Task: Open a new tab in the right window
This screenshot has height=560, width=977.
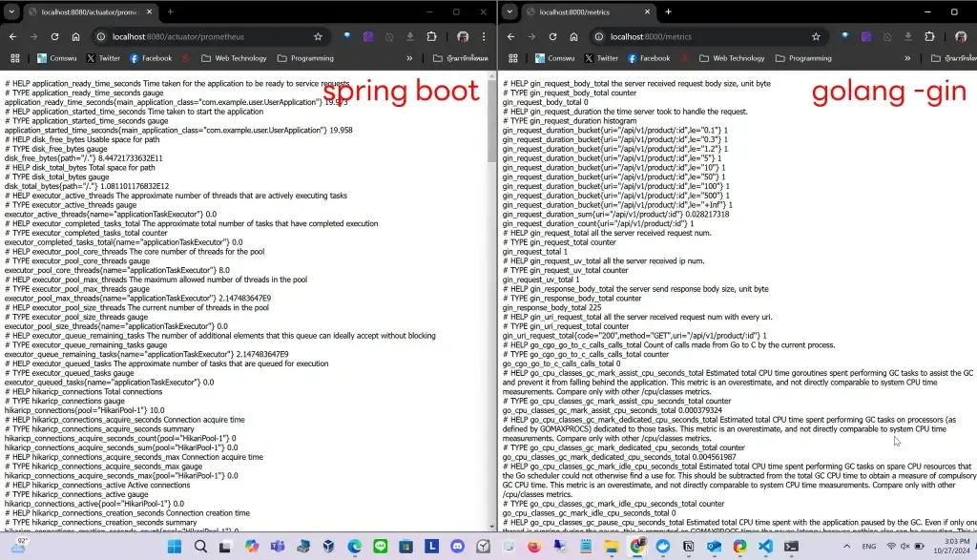Action: point(668,11)
